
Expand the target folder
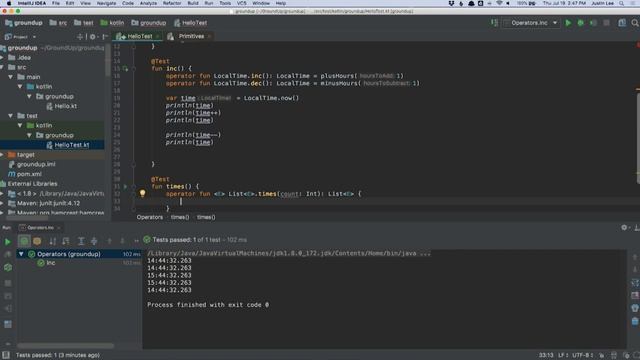tap(3, 155)
